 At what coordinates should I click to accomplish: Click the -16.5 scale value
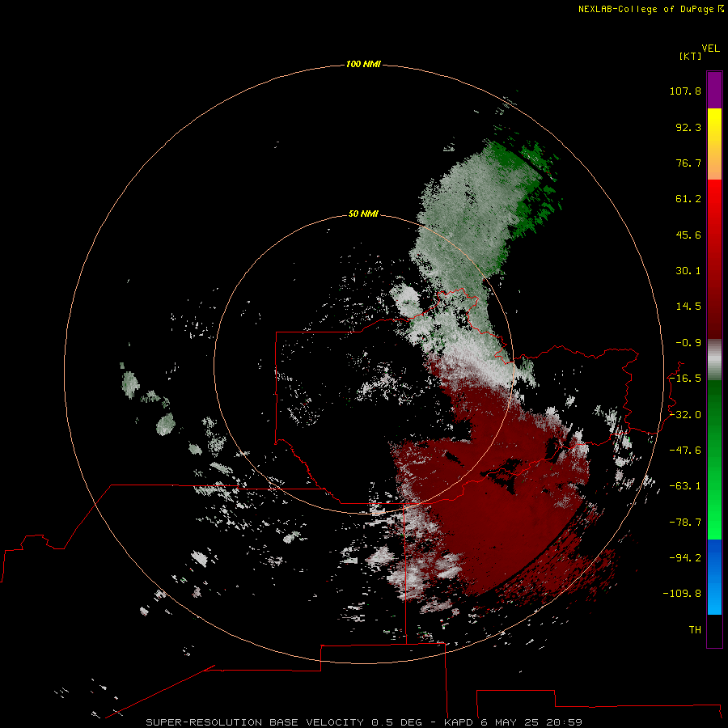point(685,379)
